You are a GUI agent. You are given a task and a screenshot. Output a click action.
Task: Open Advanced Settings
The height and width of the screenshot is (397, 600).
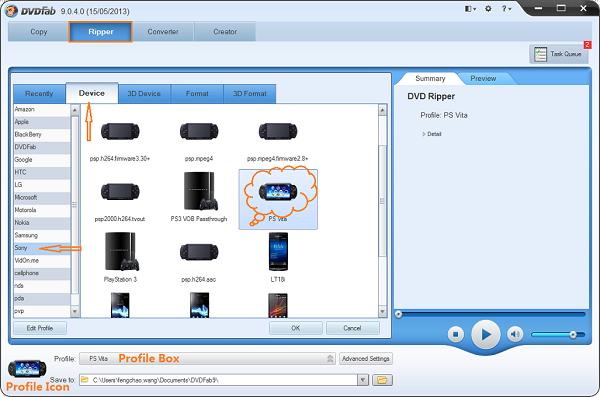click(366, 359)
